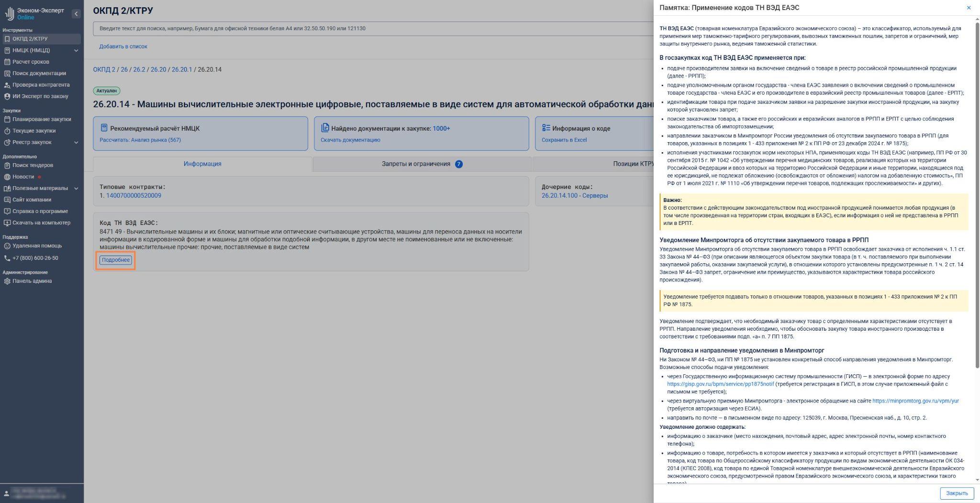Click the Удаленная помощь support icon
The height and width of the screenshot is (503, 980).
pos(7,246)
